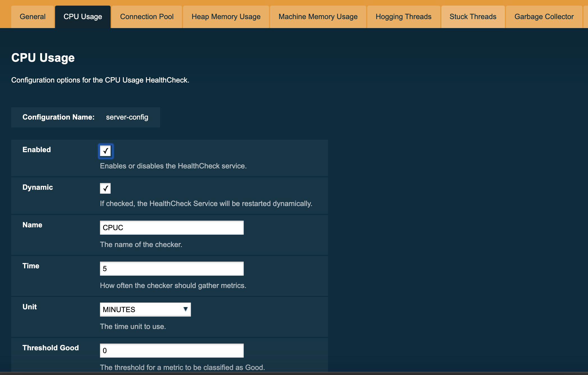Click the horizontal scrollbar at page bottom

294,373
